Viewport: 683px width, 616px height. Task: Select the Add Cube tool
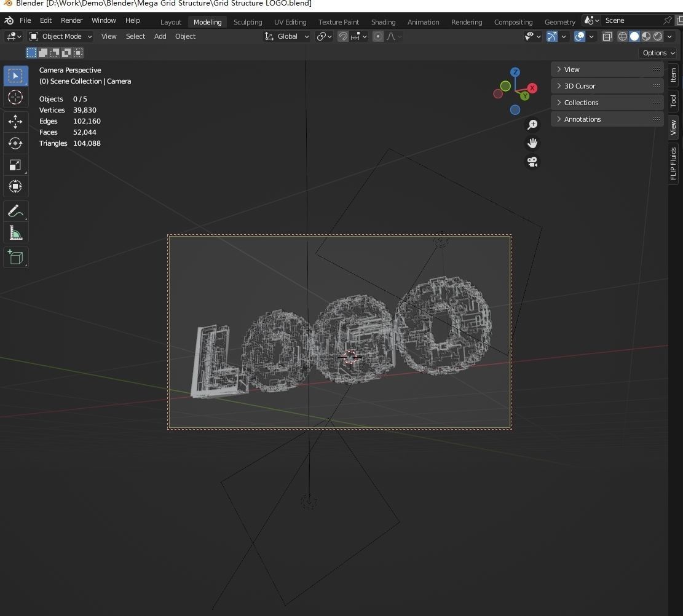point(16,258)
